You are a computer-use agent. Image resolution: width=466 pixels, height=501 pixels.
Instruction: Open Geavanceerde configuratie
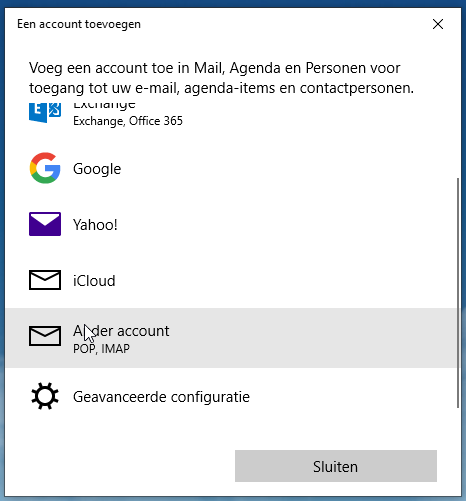click(x=161, y=397)
